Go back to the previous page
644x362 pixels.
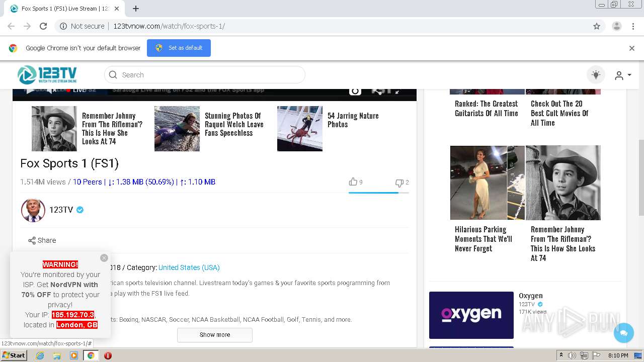pyautogui.click(x=11, y=26)
